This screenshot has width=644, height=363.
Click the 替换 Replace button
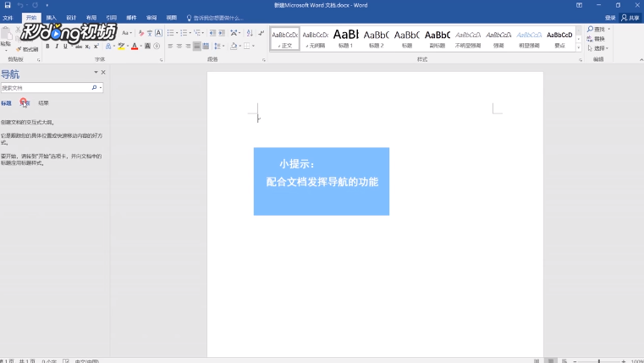click(x=596, y=39)
